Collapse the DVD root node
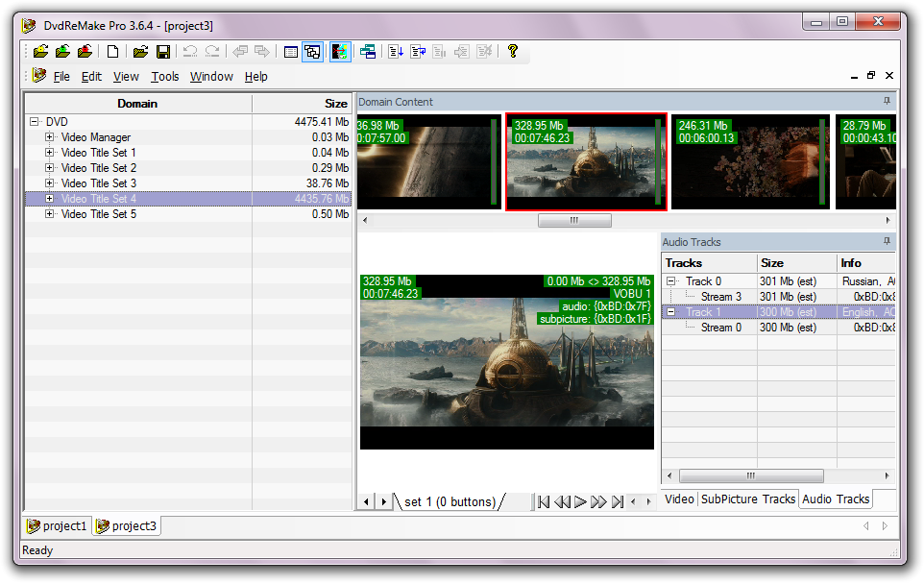Image resolution: width=924 pixels, height=584 pixels. pyautogui.click(x=35, y=122)
